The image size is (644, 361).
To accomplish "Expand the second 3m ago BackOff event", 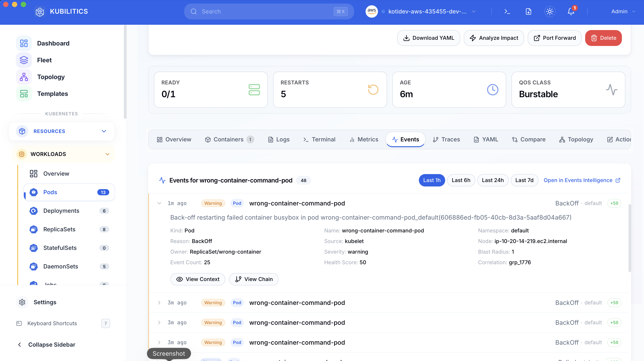I will (159, 323).
